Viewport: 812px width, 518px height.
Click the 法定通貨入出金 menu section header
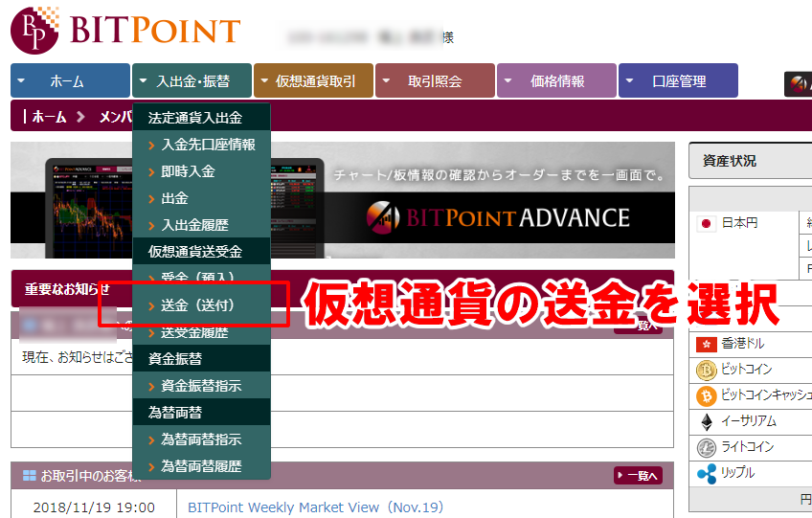pos(201,118)
